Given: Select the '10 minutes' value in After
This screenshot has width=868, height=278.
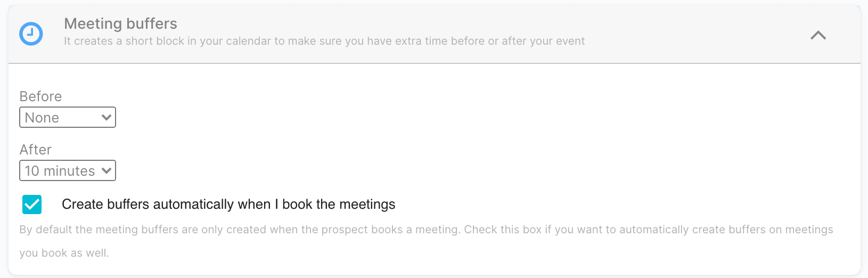Looking at the screenshot, I should (60, 171).
